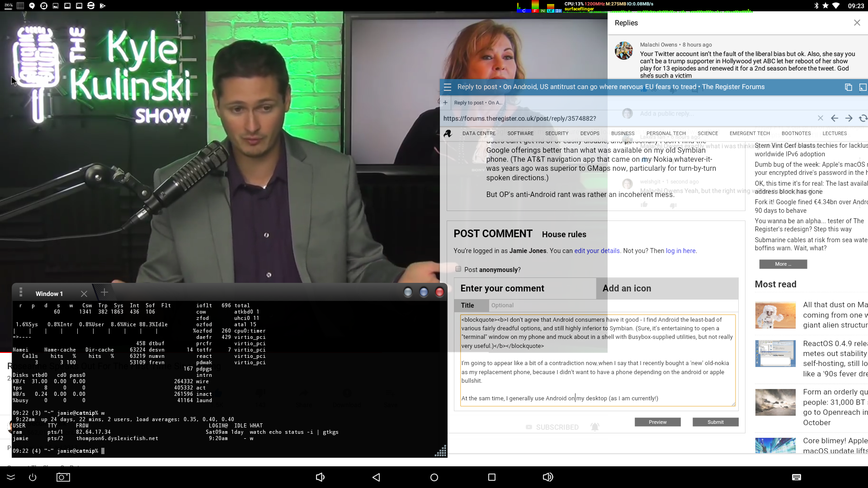Submit the forum comment

(715, 422)
